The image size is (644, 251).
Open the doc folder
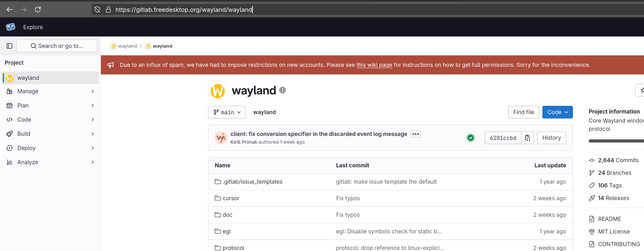pos(227,215)
